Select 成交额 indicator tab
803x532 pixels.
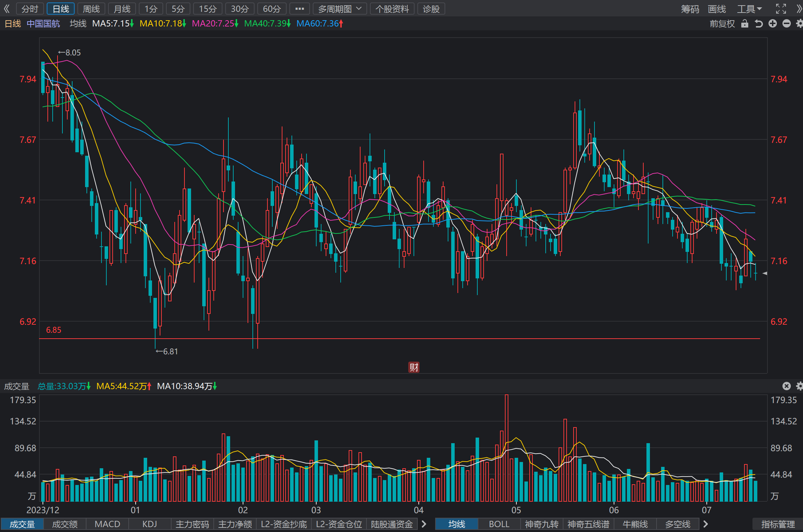coord(65,524)
